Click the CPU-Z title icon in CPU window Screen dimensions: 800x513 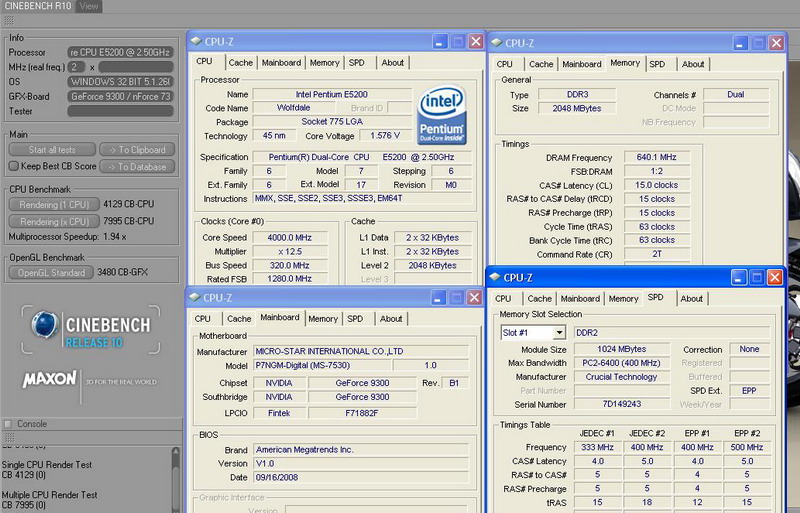click(x=196, y=41)
